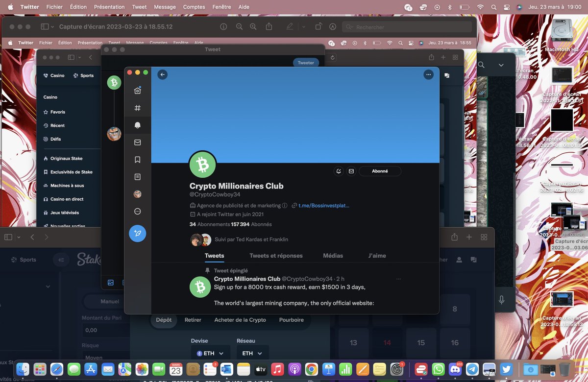Click the Rechercher field in Preview

point(407,27)
